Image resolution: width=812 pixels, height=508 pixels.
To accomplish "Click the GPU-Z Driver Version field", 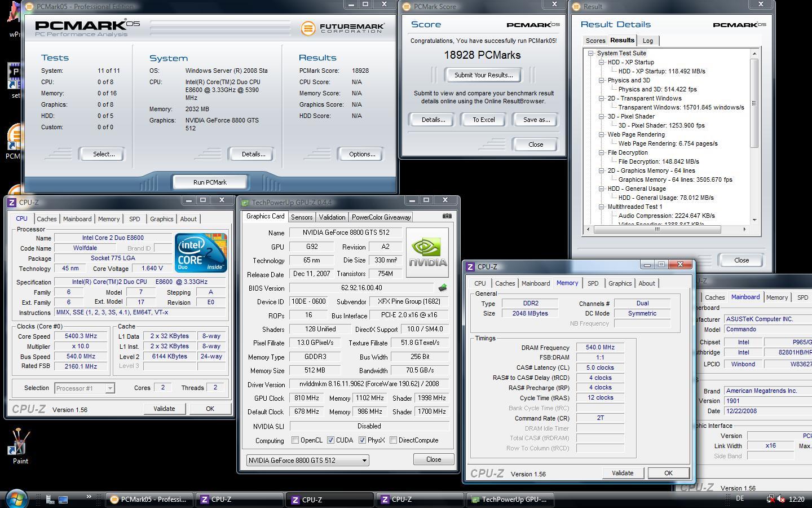I will click(x=369, y=384).
